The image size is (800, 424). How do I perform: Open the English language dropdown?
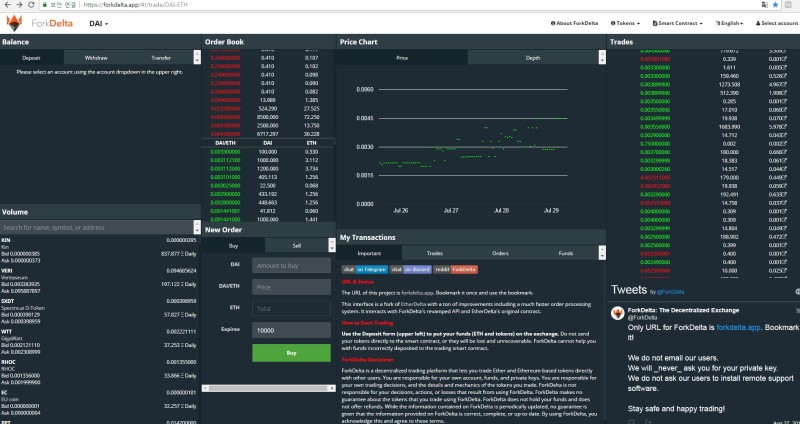tap(729, 23)
